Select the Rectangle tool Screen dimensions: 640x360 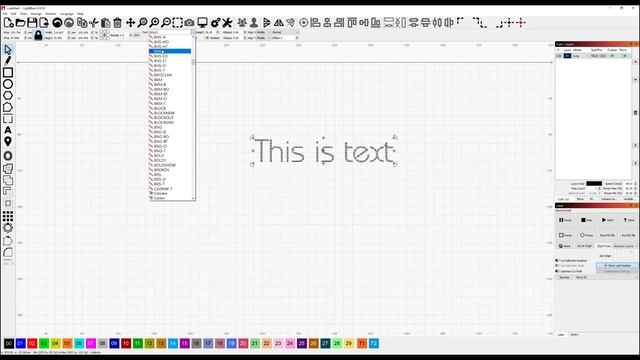[x=8, y=73]
